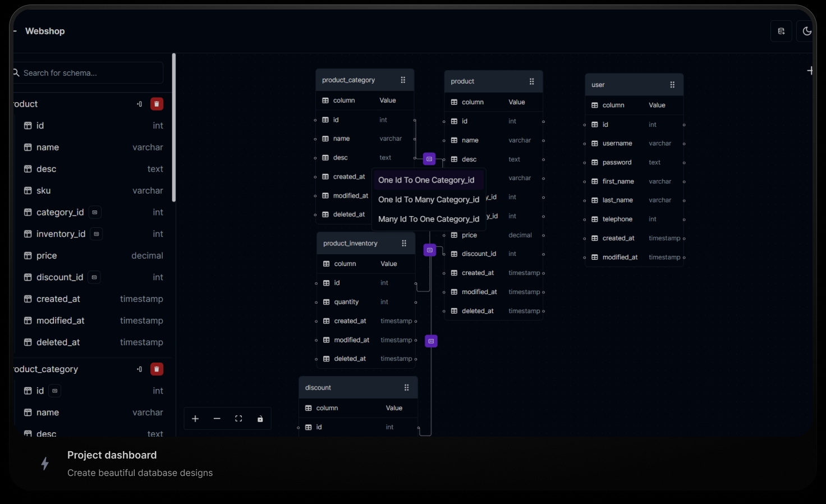Select 'Many Id To One Category_id' relation option

(429, 219)
